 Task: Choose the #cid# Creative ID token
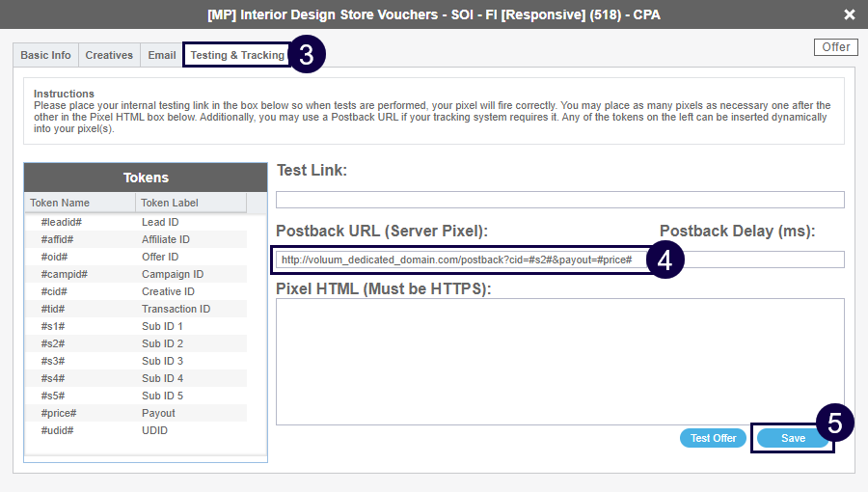click(135, 291)
